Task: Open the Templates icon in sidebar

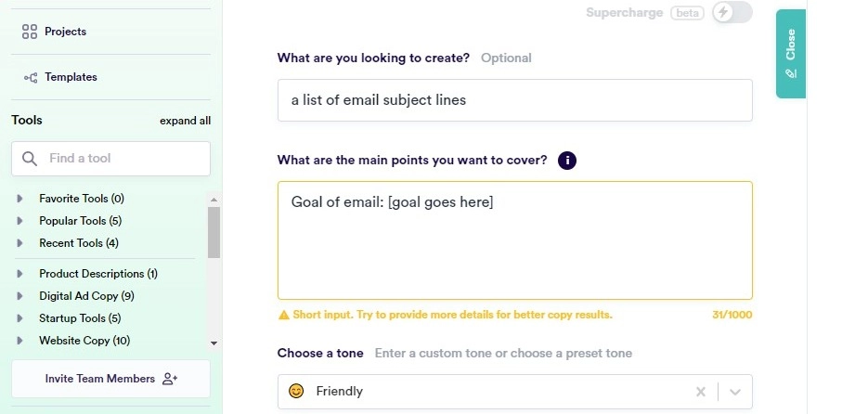Action: click(29, 77)
